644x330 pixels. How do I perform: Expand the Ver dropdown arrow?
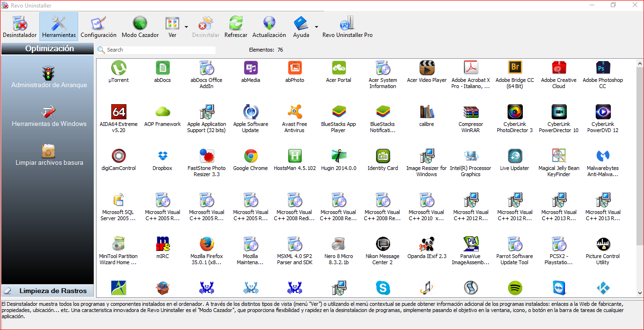[x=186, y=27]
